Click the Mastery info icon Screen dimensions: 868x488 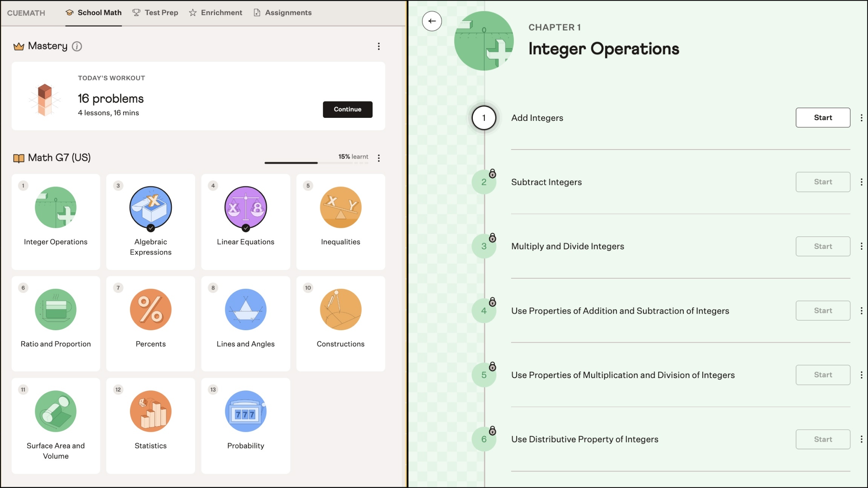(x=77, y=46)
